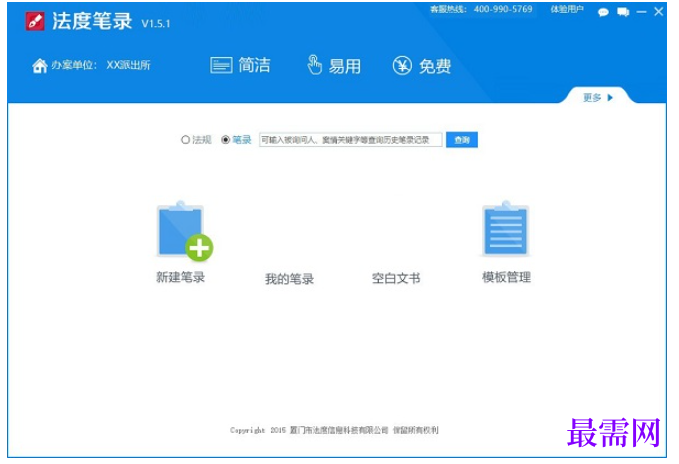Select the 笔录 radio button
Screen dimensions: 679x464
[225, 140]
